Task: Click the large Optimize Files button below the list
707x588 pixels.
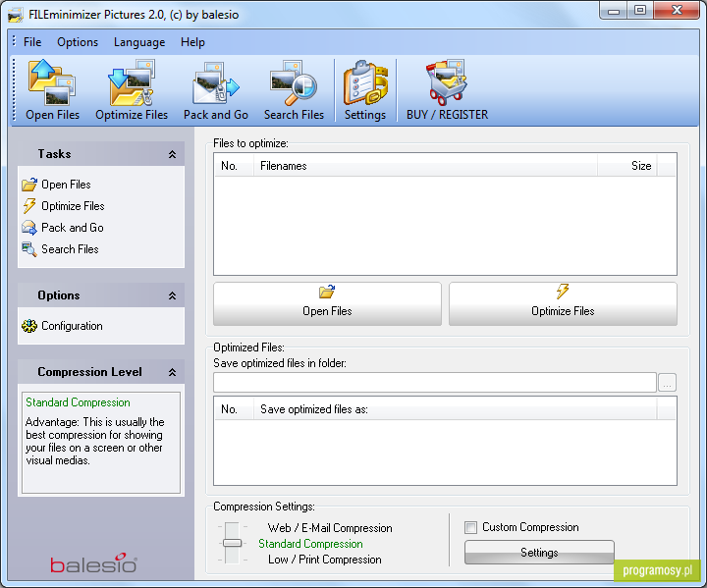Action: [x=563, y=304]
